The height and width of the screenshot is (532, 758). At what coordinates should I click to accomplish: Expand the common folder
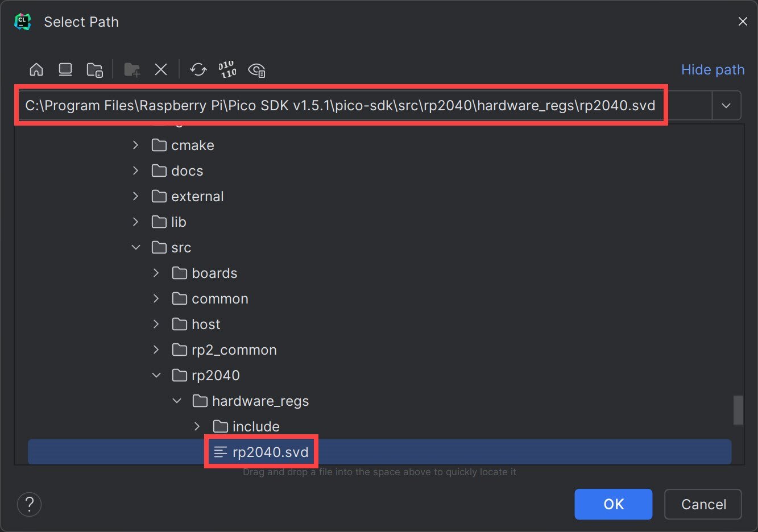[156, 298]
